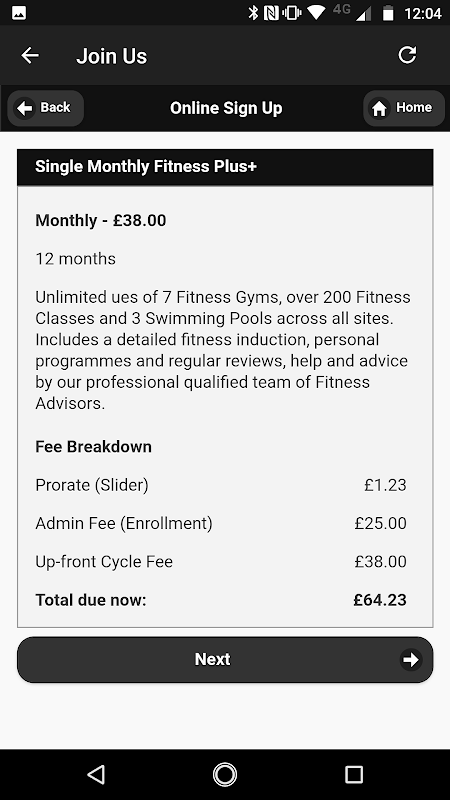Tap the Home button with house icon

[404, 108]
